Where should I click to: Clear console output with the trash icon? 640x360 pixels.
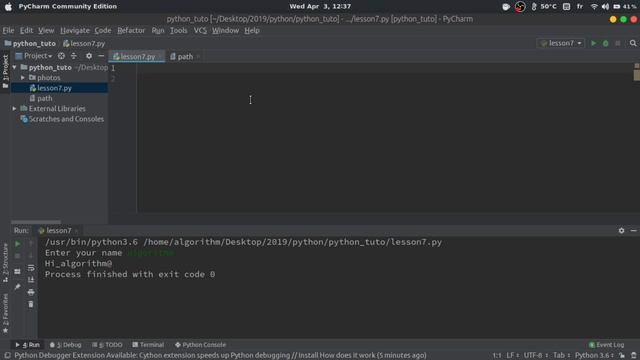pyautogui.click(x=31, y=304)
